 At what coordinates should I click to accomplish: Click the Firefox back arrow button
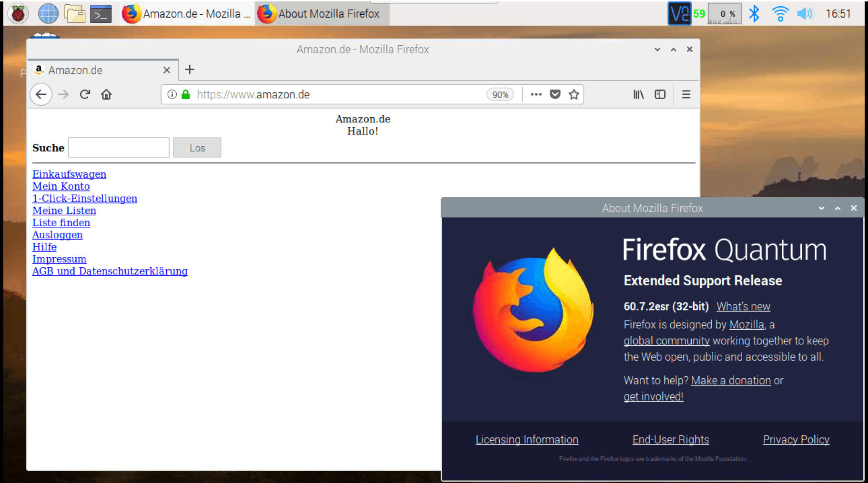click(41, 94)
